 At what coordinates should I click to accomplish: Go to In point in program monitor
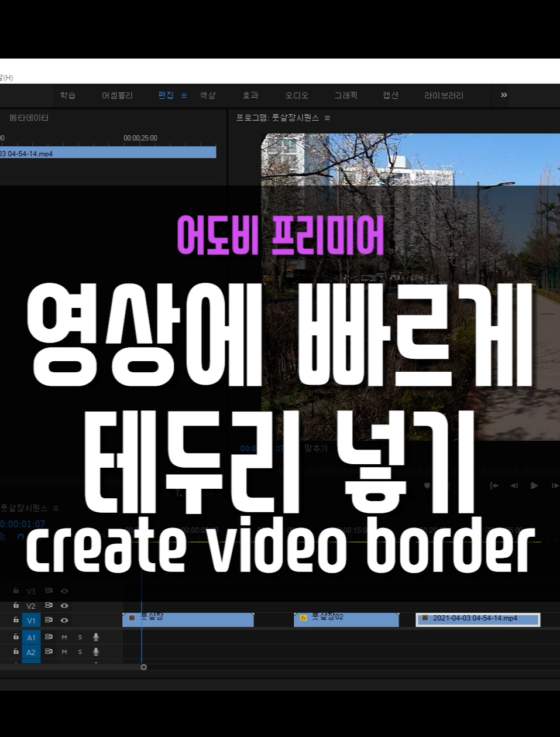pos(494,485)
